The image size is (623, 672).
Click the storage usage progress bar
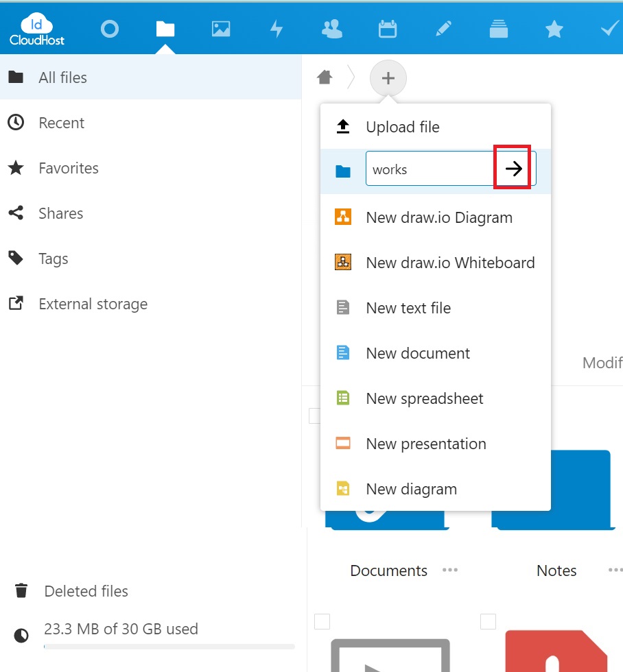click(x=168, y=645)
